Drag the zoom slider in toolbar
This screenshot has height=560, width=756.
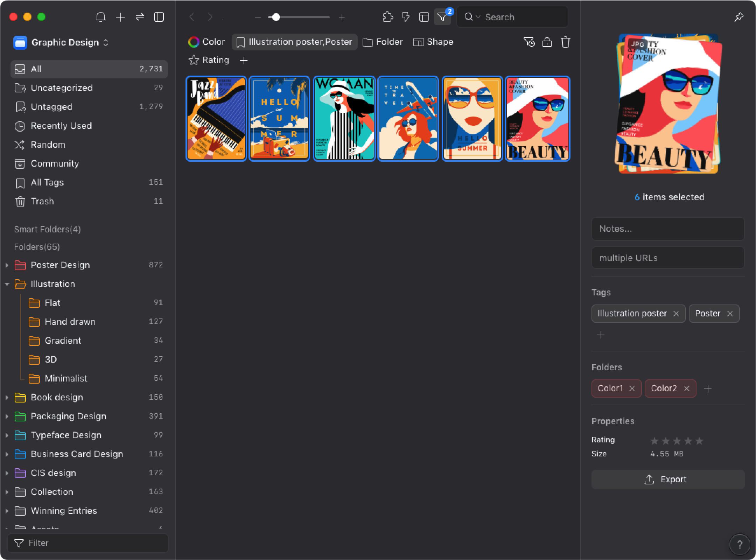pyautogui.click(x=275, y=17)
